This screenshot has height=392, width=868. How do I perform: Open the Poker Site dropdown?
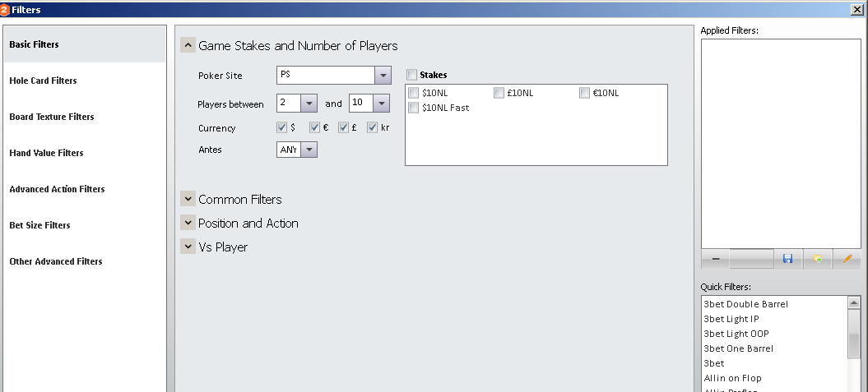pyautogui.click(x=383, y=75)
